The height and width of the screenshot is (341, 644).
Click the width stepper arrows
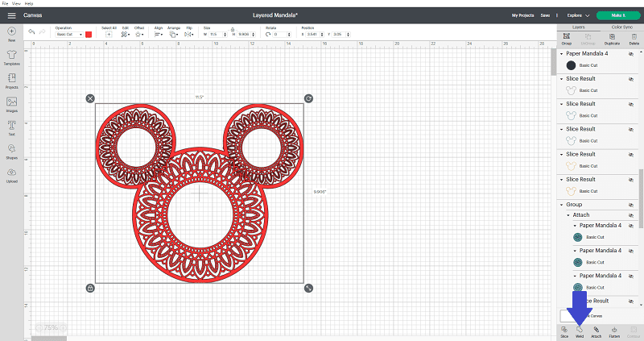(x=225, y=35)
